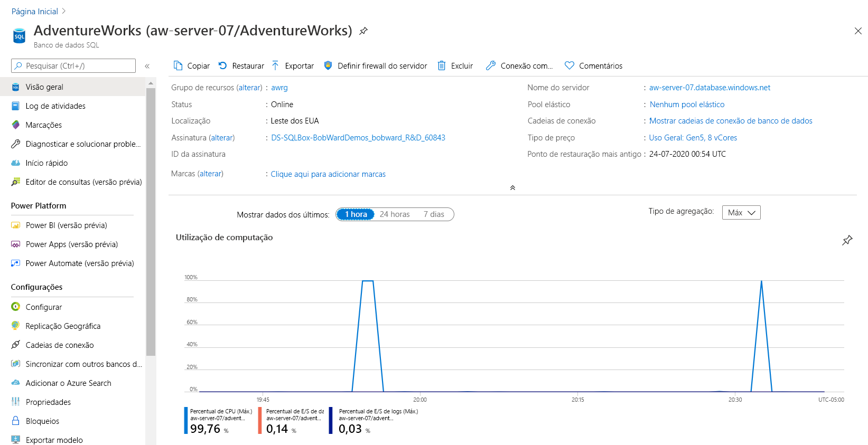Click the Exportar modelo icon
Image resolution: width=868 pixels, height=445 pixels.
(16, 440)
